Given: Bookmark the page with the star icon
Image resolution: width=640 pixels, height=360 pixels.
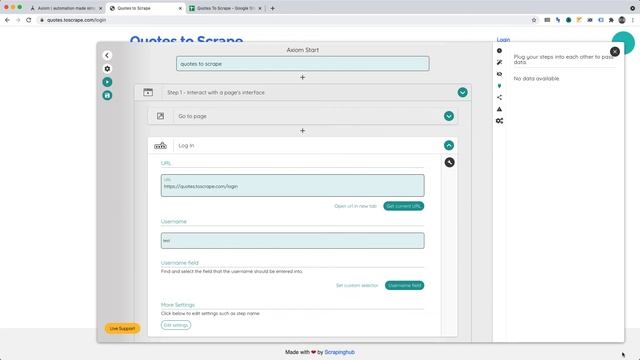Looking at the screenshot, I should pos(534,20).
